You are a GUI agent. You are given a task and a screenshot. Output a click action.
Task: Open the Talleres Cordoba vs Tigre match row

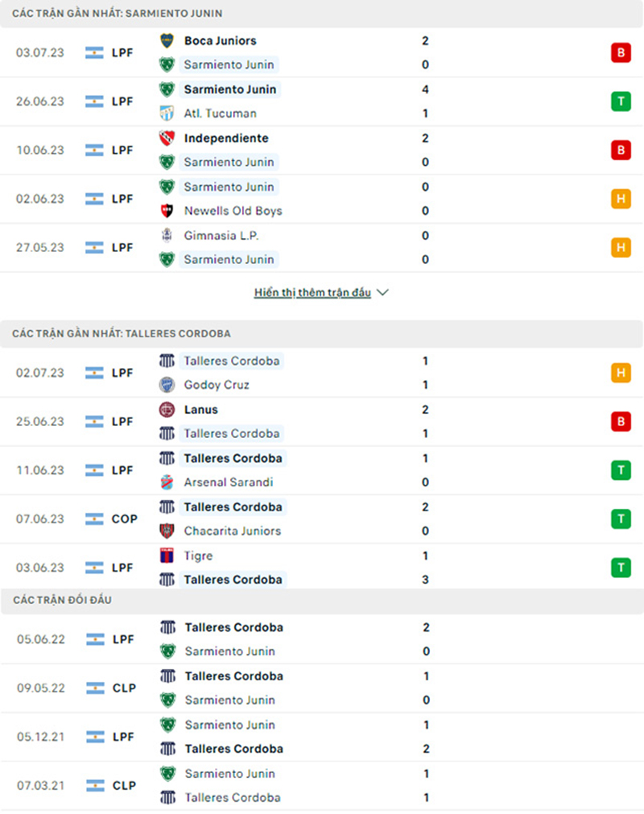point(322,568)
